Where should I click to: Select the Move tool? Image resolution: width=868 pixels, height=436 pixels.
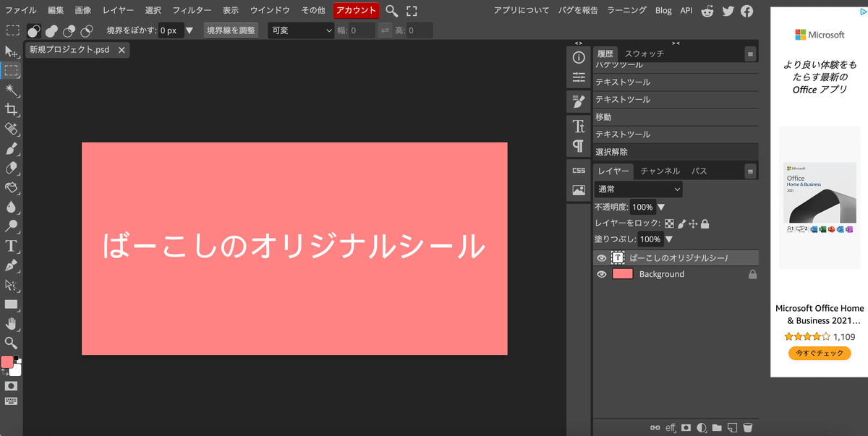(11, 51)
